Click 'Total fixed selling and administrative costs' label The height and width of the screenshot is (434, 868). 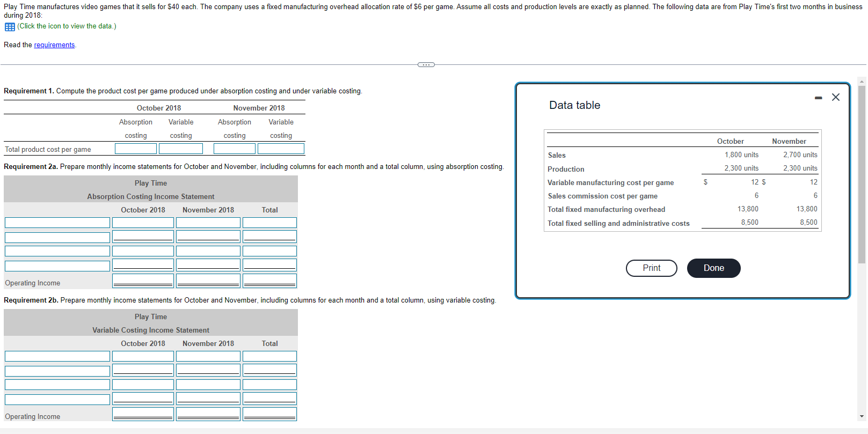coord(618,224)
